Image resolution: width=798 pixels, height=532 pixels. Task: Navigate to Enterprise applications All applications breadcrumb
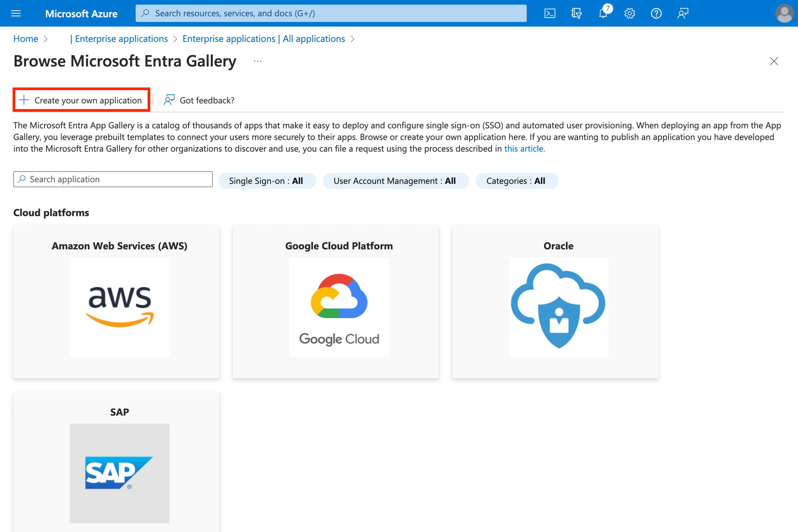(263, 39)
